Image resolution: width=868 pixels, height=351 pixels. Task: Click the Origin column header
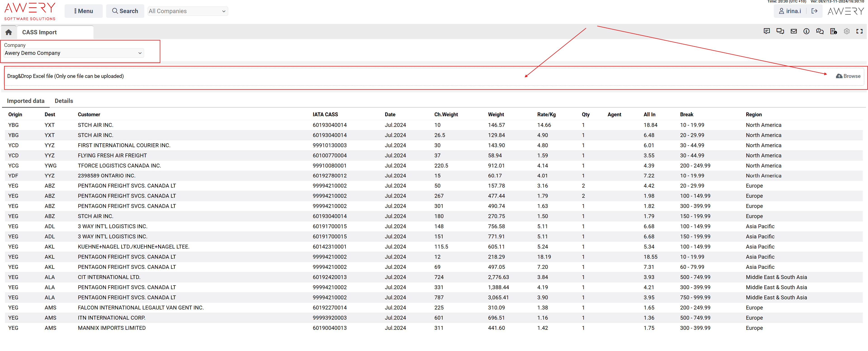point(15,114)
